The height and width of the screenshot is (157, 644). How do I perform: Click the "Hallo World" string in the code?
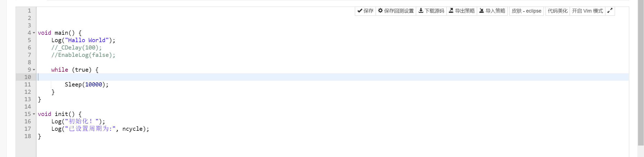87,40
